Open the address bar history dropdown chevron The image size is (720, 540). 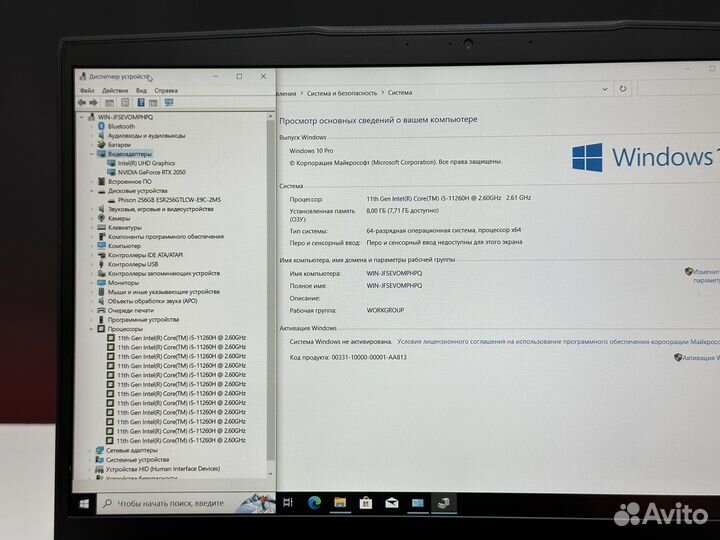605,89
